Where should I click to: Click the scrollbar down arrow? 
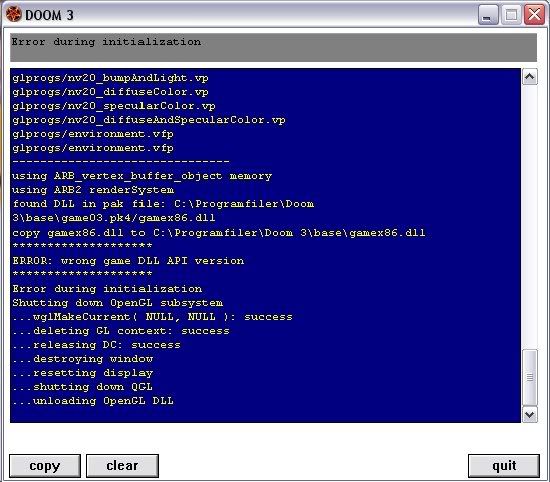tap(530, 415)
